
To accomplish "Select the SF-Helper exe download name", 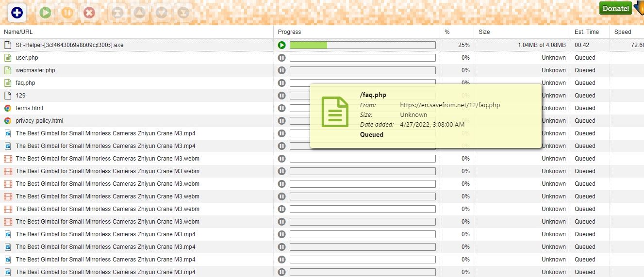I will tap(69, 45).
